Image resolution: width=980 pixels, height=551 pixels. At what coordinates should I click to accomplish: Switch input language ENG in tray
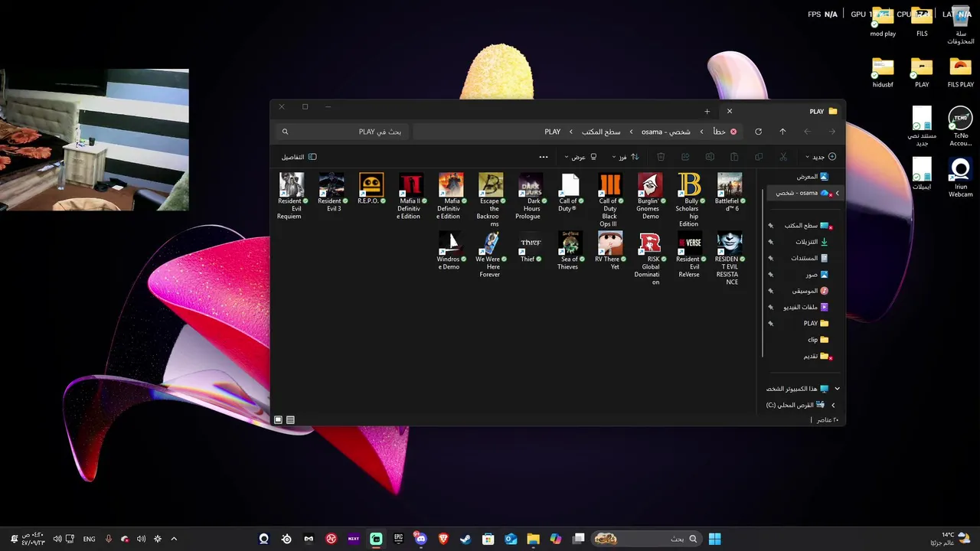89,539
